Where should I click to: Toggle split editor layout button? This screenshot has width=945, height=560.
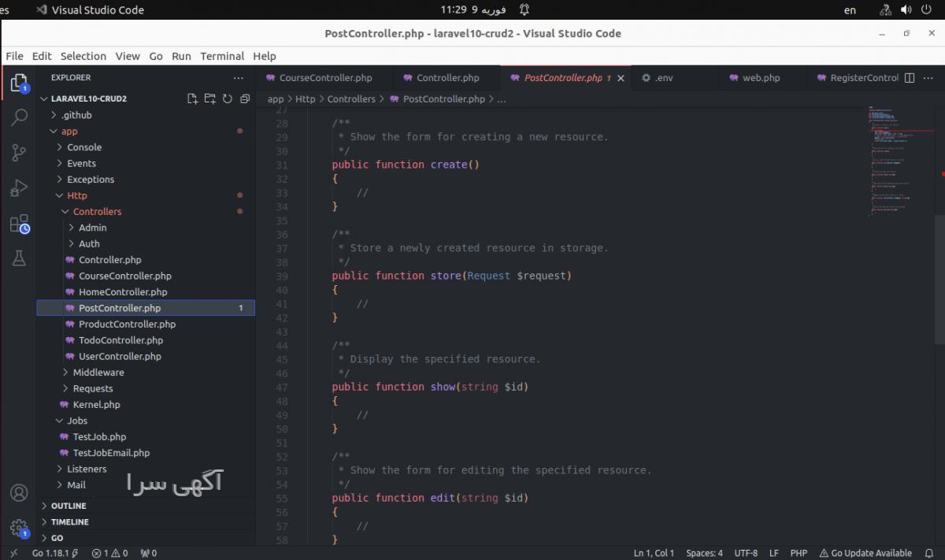point(910,78)
